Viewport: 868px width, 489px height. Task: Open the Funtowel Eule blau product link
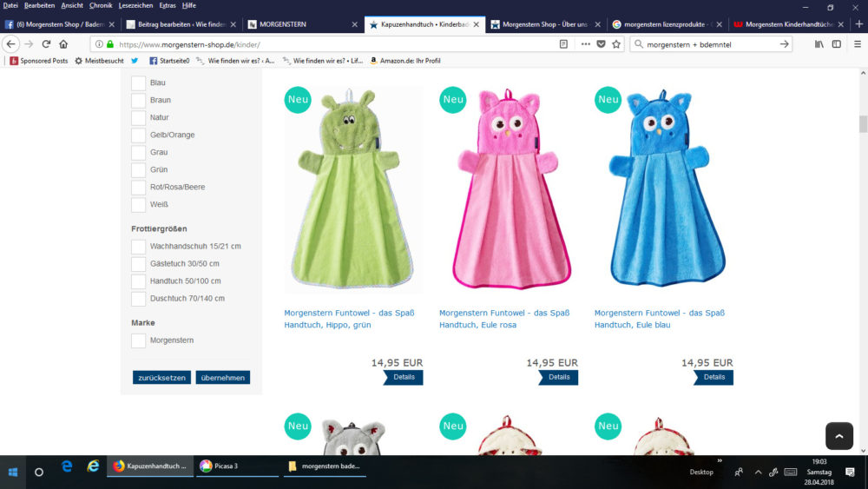(660, 319)
